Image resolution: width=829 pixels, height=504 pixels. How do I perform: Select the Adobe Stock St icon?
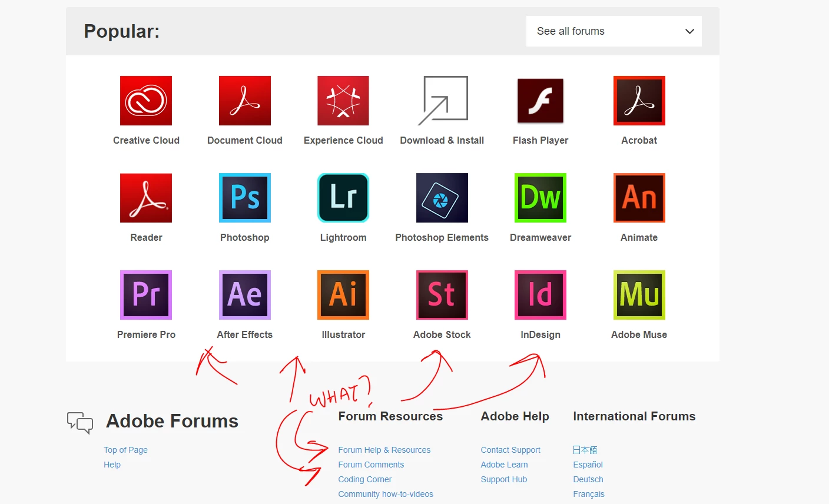click(442, 295)
